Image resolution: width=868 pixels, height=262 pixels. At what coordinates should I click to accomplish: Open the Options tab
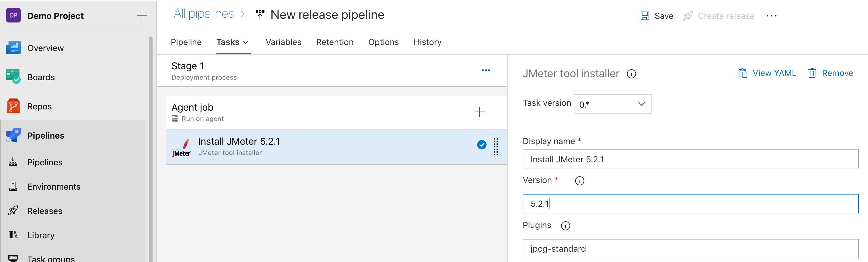click(384, 42)
